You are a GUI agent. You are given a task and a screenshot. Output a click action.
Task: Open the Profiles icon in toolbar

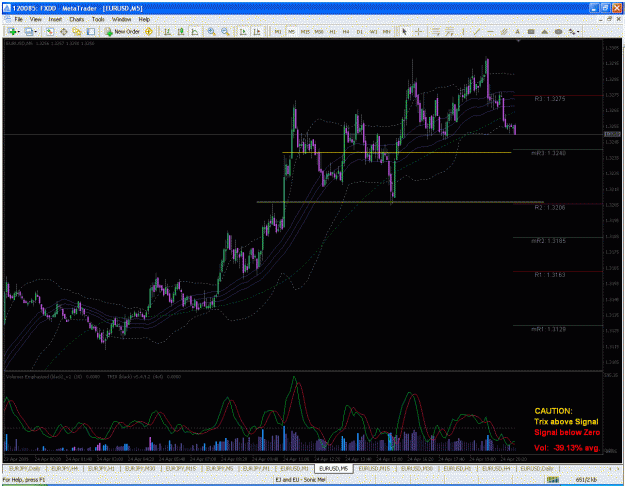(x=29, y=31)
